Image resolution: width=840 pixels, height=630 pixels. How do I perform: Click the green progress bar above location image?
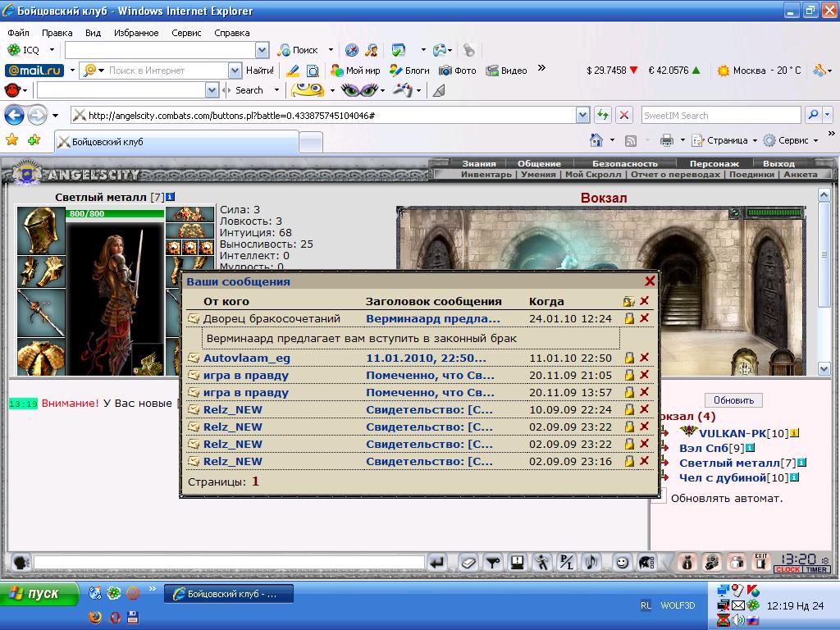coord(774,212)
